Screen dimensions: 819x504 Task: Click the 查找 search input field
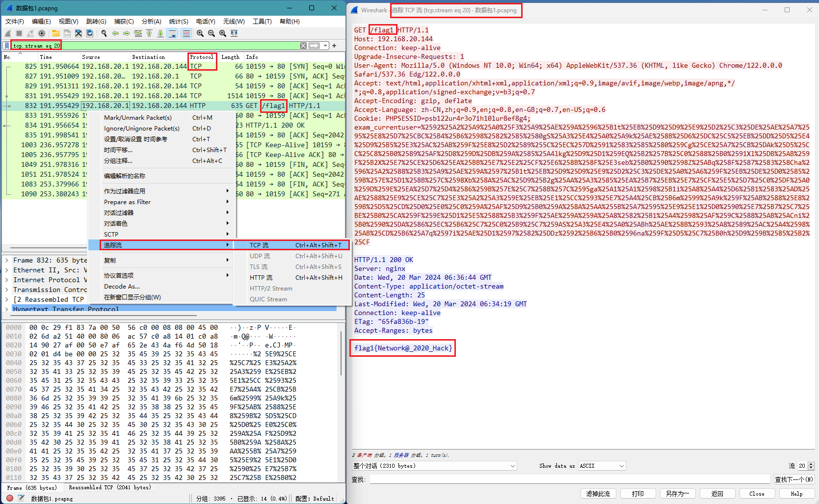(570, 479)
